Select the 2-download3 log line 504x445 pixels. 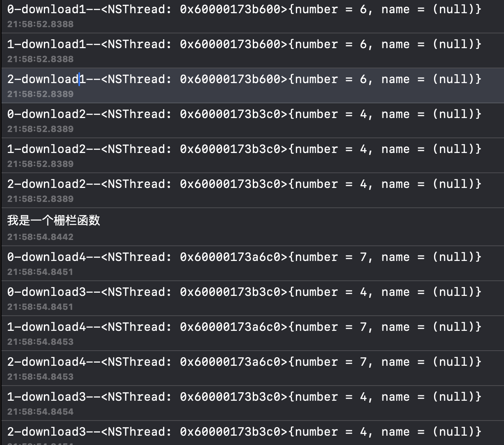click(244, 432)
